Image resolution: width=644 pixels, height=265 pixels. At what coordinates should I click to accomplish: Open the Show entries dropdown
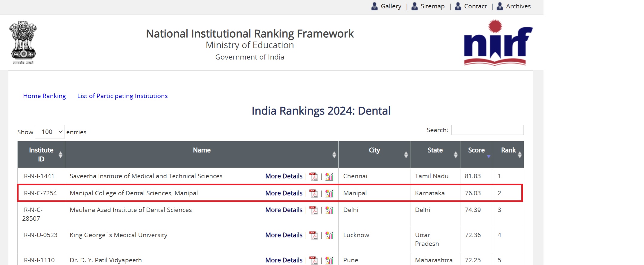[x=50, y=132]
